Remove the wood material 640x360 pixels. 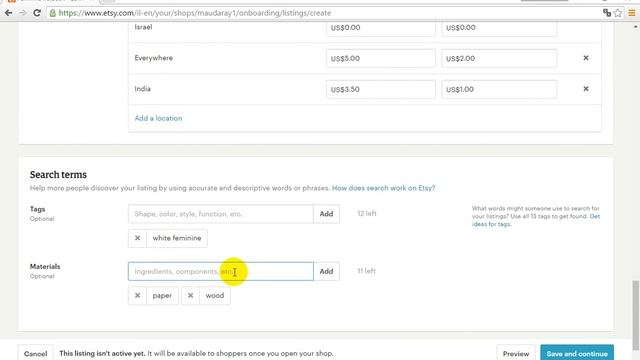pyautogui.click(x=191, y=296)
